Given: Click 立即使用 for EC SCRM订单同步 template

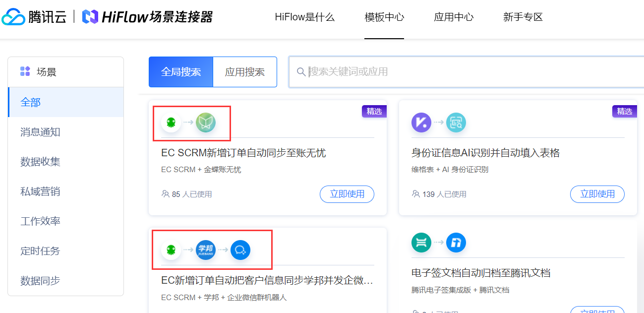Looking at the screenshot, I should 347,194.
